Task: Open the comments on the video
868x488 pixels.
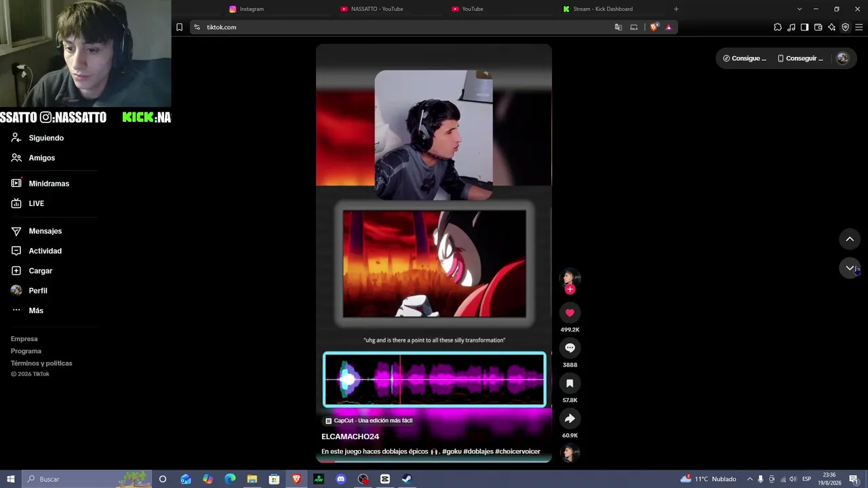Action: click(570, 348)
